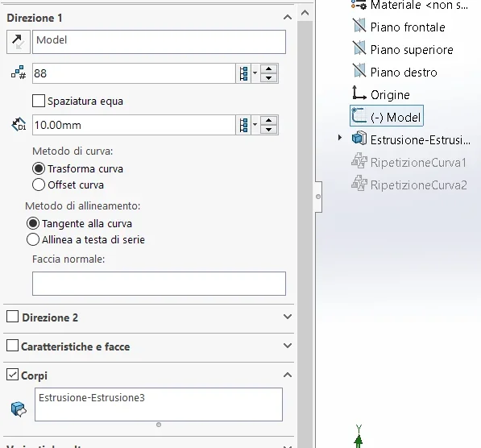Uncheck the Corpi checkbox
Image resolution: width=481 pixels, height=448 pixels.
pos(12,375)
